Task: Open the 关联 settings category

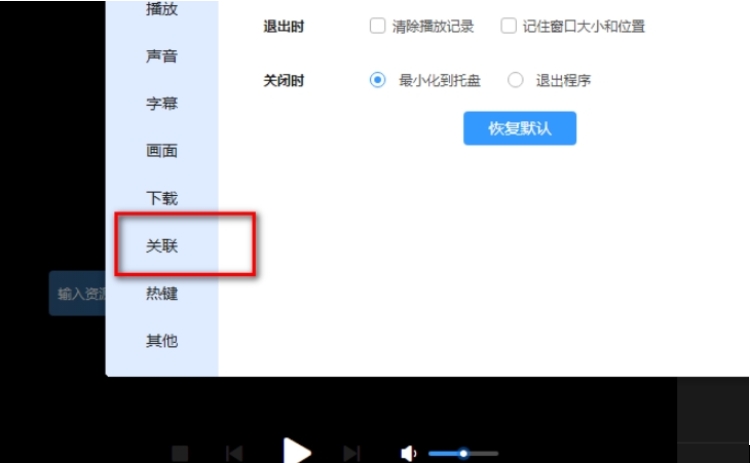Action: coord(162,246)
